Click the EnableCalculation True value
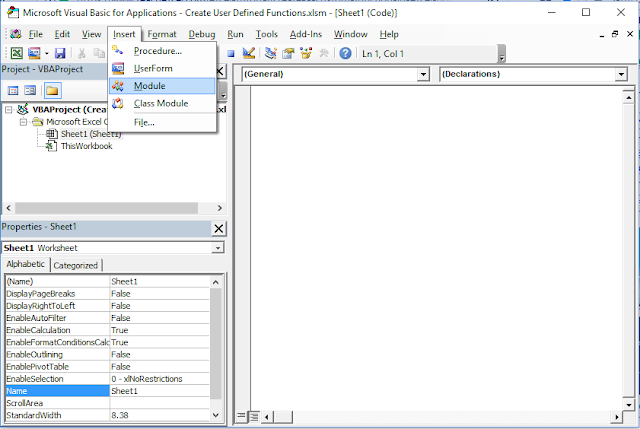 (160, 330)
